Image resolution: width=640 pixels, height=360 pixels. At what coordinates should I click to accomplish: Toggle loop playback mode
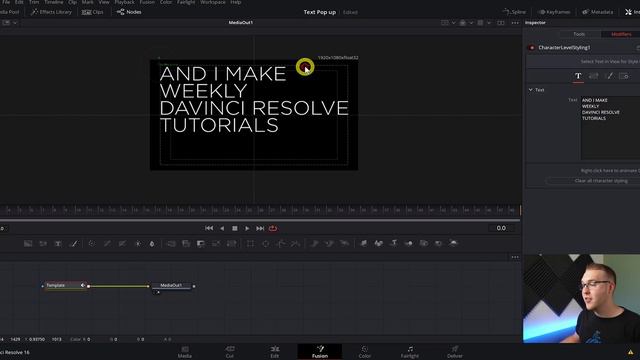pyautogui.click(x=273, y=228)
